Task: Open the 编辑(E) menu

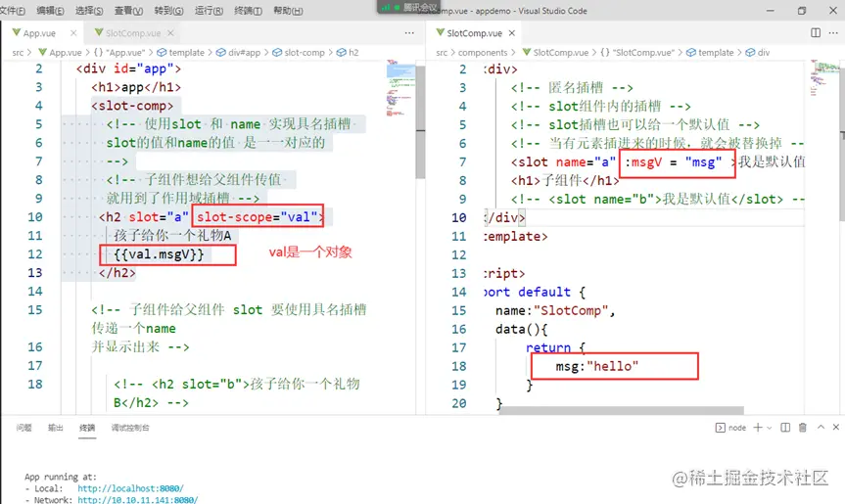Action: [x=50, y=11]
